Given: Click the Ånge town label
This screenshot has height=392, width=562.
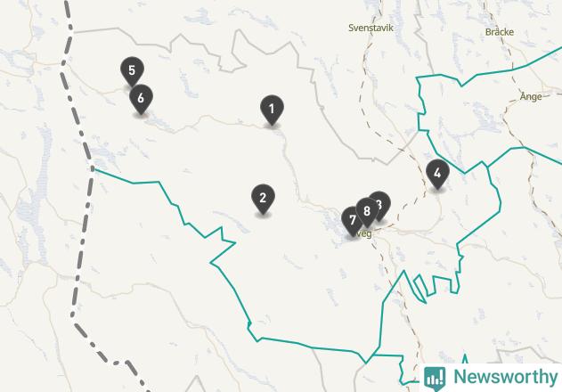Looking at the screenshot, I should pos(531,96).
